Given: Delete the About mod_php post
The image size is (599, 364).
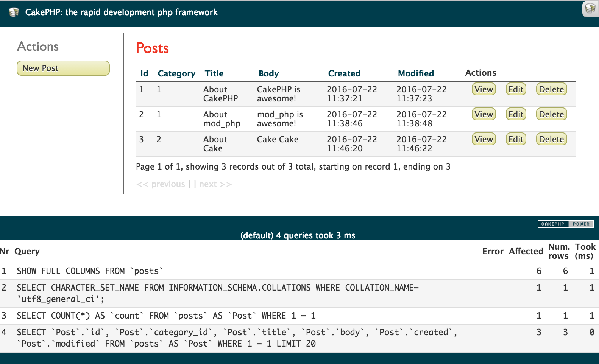Looking at the screenshot, I should coord(552,114).
